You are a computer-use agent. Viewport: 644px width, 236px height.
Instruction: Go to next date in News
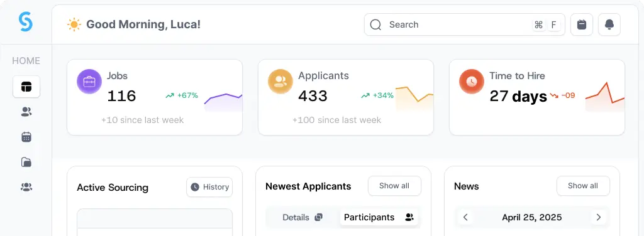(599, 217)
